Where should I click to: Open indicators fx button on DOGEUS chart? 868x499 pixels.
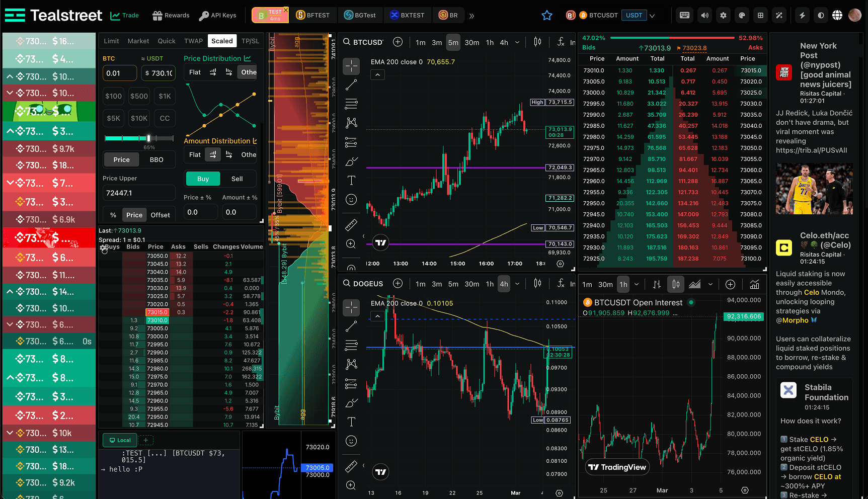561,284
